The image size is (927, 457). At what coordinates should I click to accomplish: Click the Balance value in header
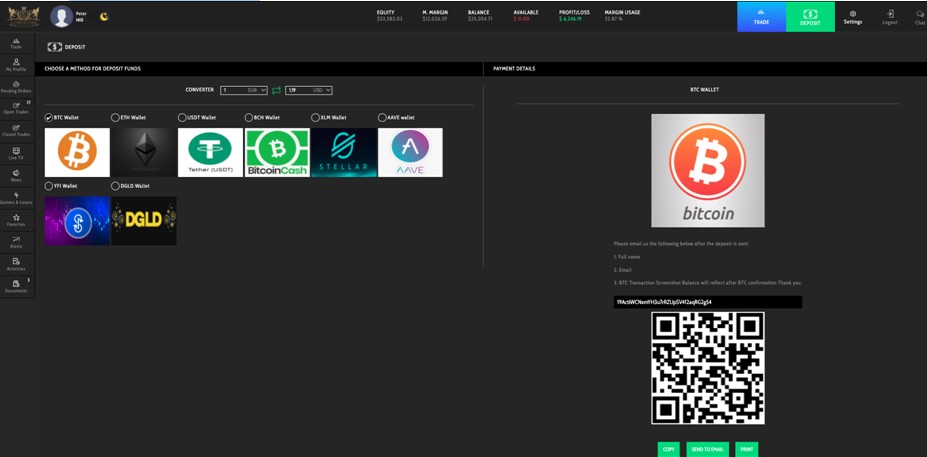[480, 19]
